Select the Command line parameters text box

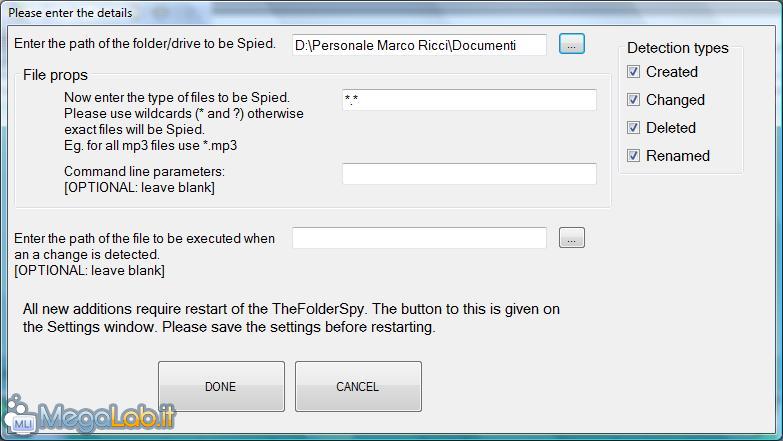click(x=469, y=174)
